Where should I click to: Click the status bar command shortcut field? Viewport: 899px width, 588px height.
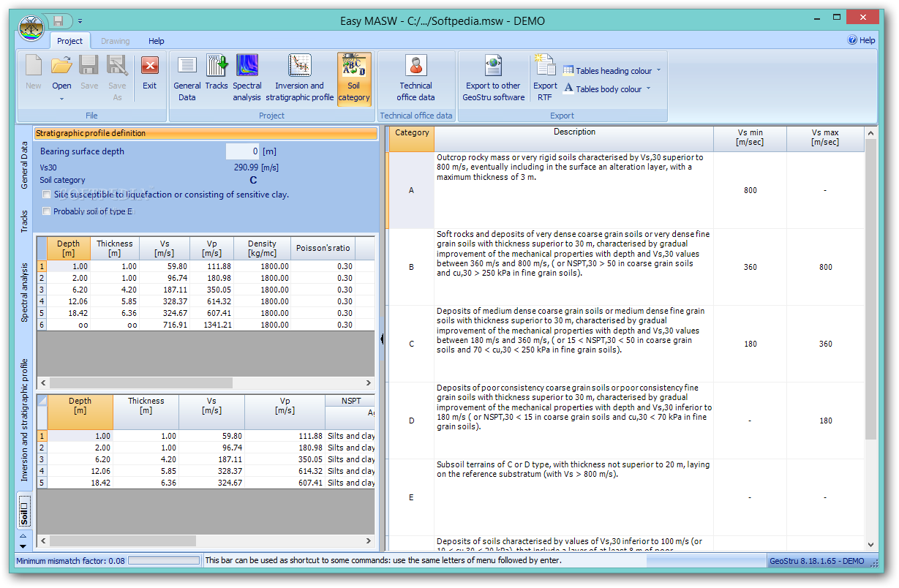[424, 560]
